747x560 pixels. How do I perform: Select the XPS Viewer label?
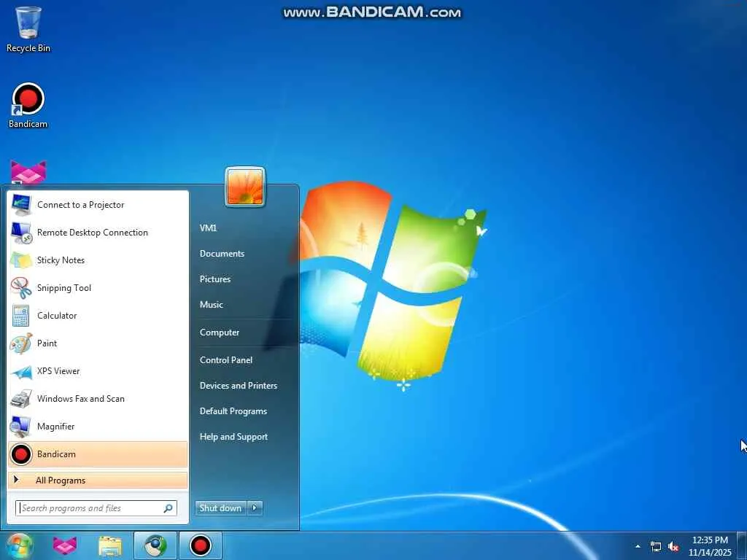click(x=58, y=371)
